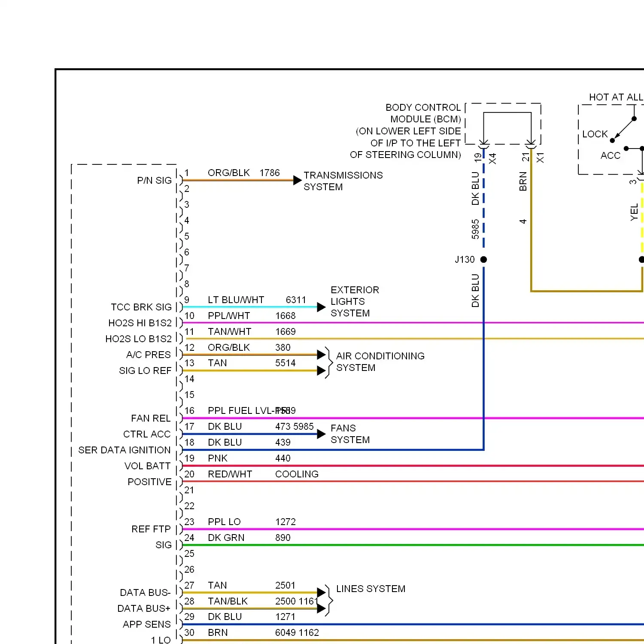Click the 'LINES SYSTEM' label

[371, 589]
